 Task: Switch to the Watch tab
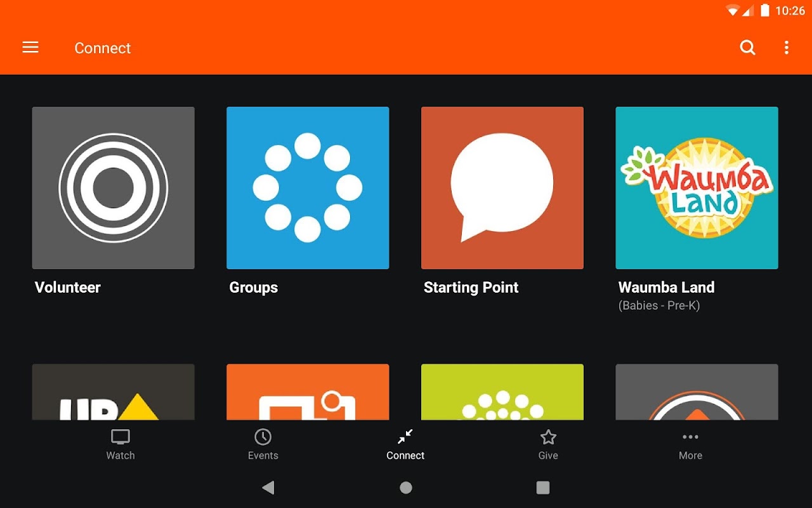[x=121, y=444]
